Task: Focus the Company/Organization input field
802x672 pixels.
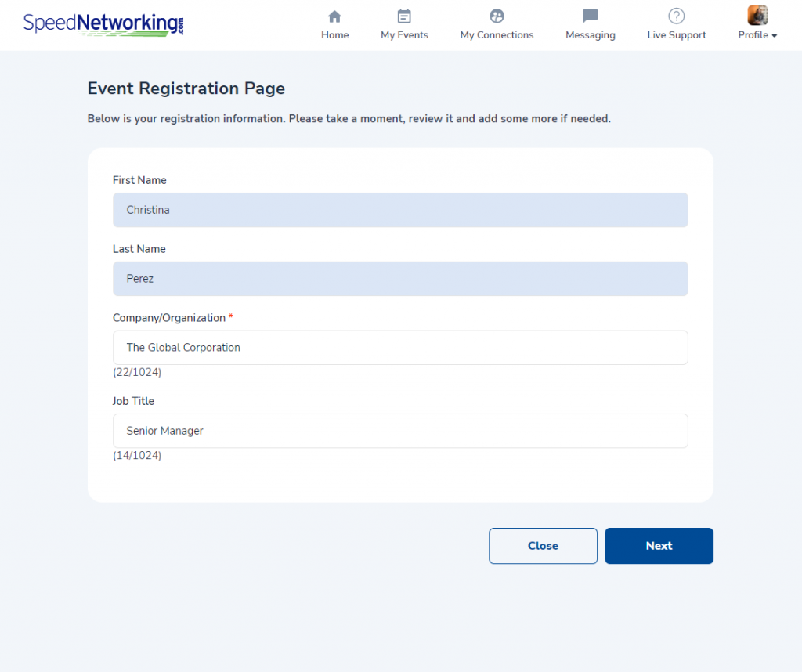Action: coord(400,347)
